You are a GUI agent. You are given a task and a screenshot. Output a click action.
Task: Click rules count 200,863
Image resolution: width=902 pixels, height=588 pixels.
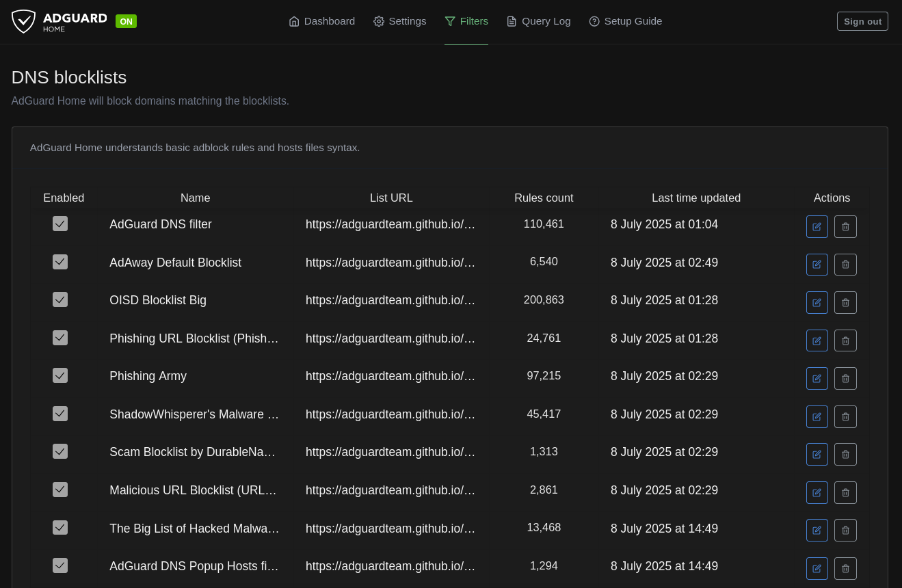(x=544, y=299)
